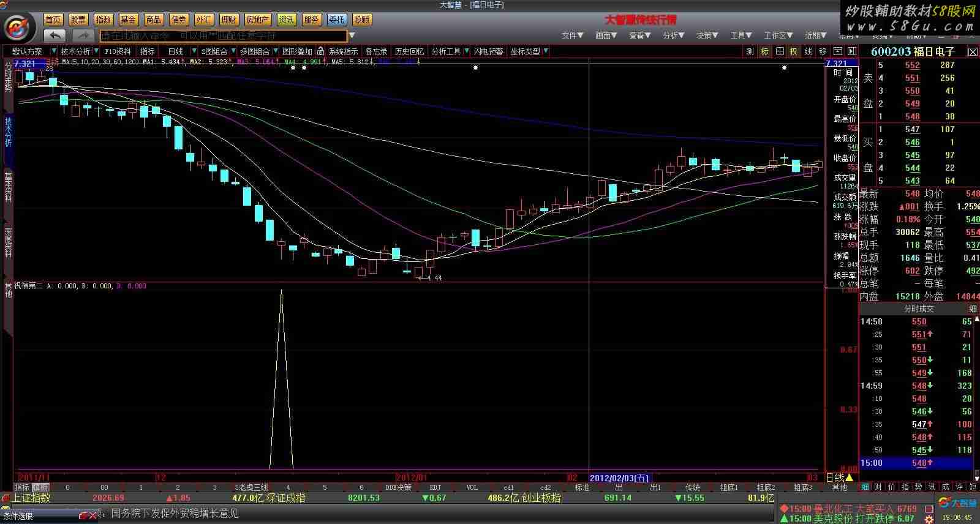The height and width of the screenshot is (524, 980).
Task: Open the 指数 index button
Action: (x=104, y=20)
